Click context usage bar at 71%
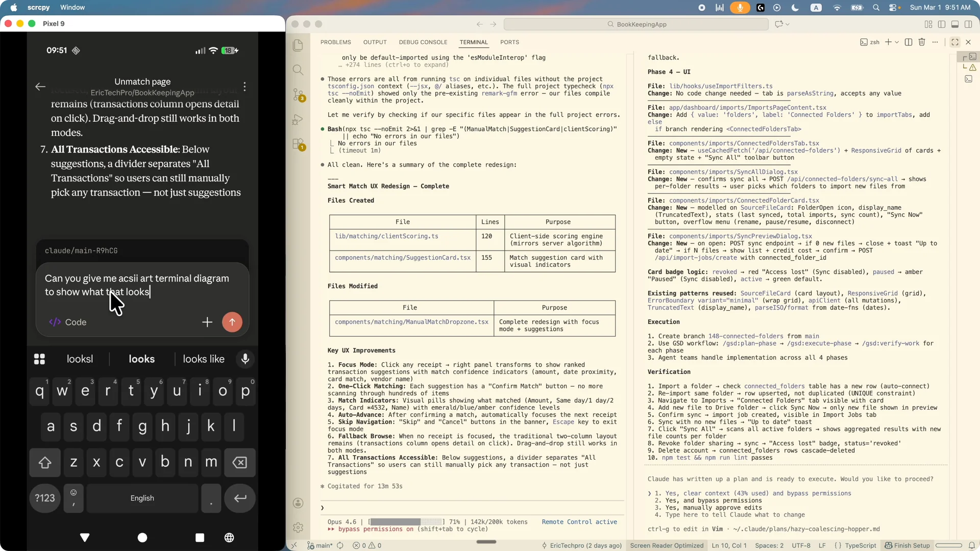 pos(406,522)
